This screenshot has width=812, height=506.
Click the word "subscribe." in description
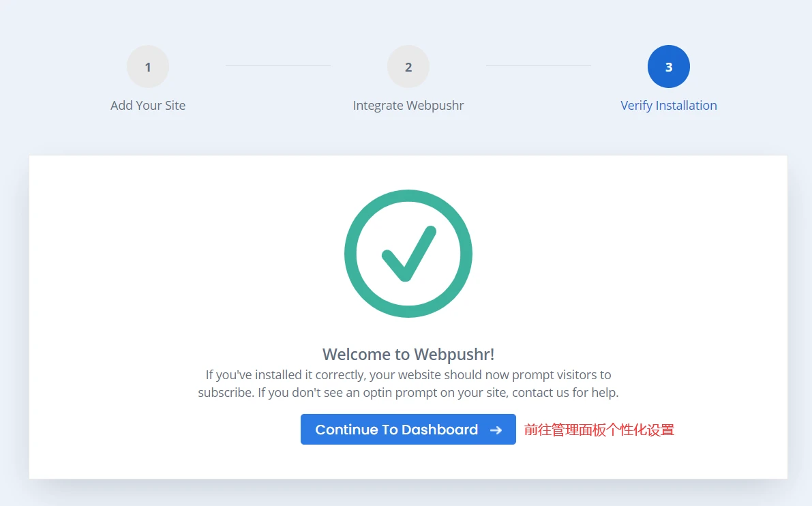pyautogui.click(x=226, y=393)
